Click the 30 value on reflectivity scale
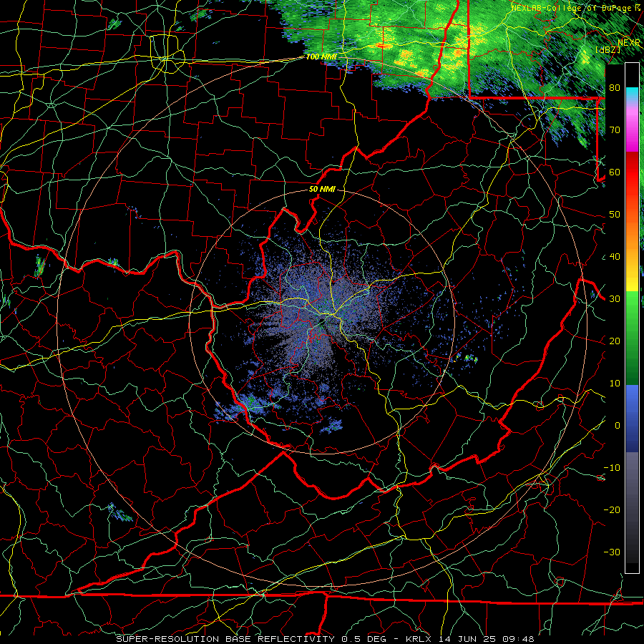Screen dimensions: 644x644 615,298
